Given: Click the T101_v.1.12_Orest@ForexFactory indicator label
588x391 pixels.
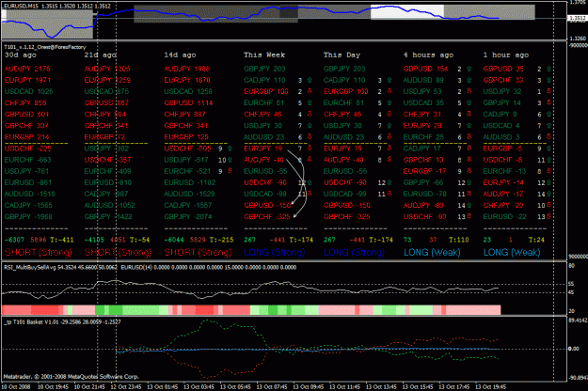Looking at the screenshot, I should [45, 47].
